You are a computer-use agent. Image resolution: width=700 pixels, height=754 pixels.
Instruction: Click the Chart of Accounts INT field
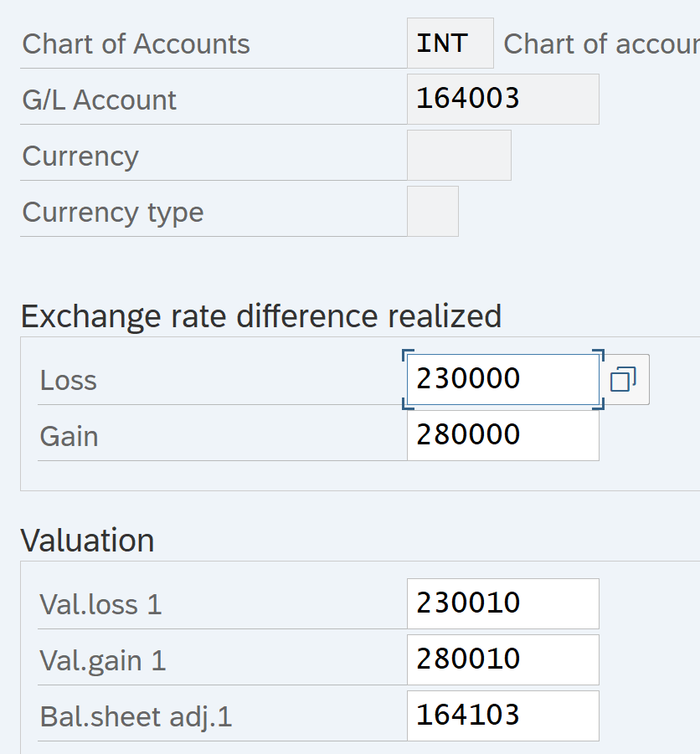coord(450,44)
